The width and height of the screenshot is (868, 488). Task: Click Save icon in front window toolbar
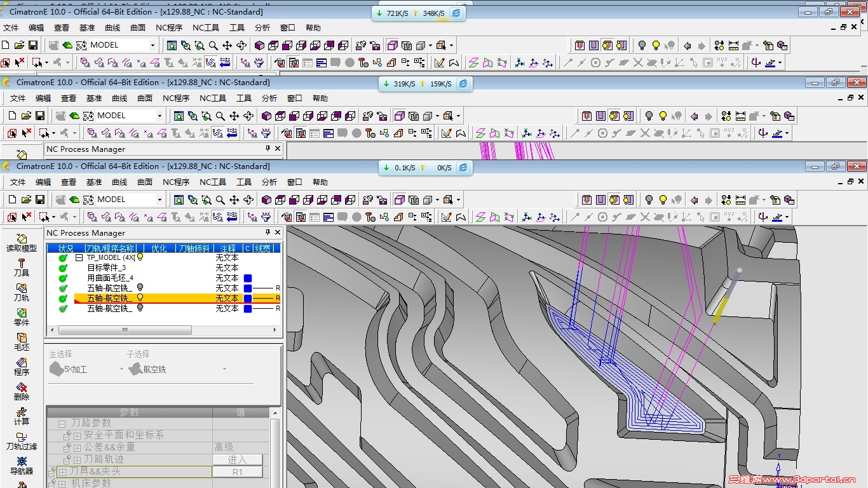click(40, 200)
